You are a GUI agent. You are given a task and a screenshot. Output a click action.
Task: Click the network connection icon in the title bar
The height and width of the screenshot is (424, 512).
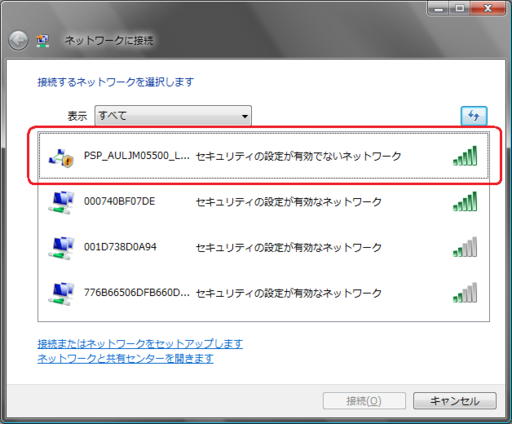43,41
